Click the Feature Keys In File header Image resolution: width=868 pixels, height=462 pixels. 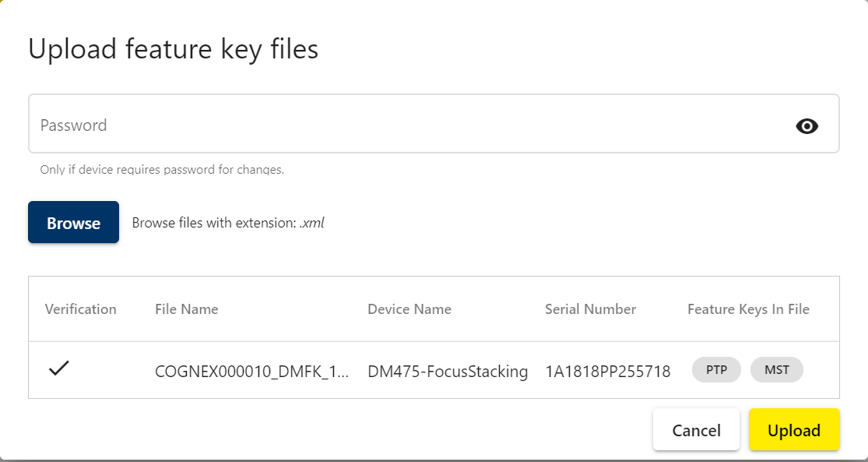750,309
